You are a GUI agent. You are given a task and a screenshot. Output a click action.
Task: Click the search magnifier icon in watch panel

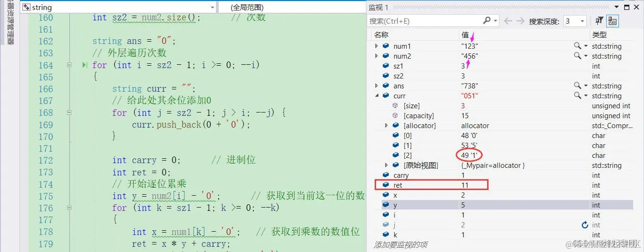tap(487, 21)
